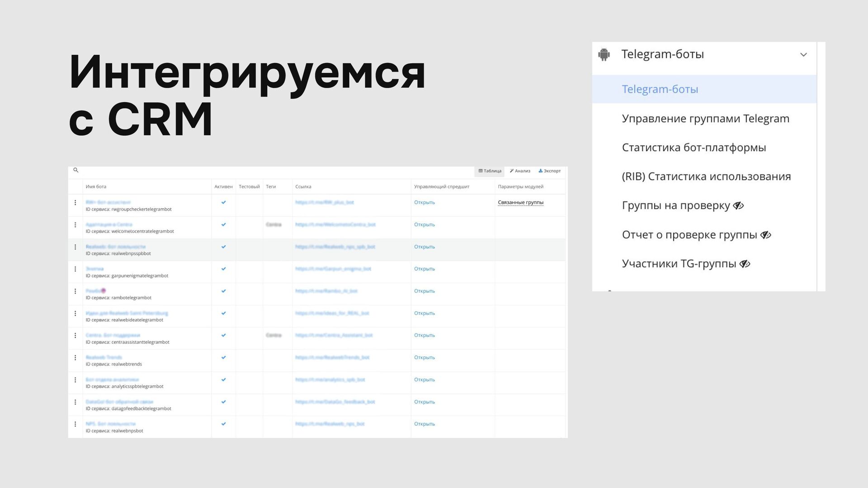Click text ID сервиса: realwebnpsbot
The image size is (868, 488).
pyautogui.click(x=114, y=431)
